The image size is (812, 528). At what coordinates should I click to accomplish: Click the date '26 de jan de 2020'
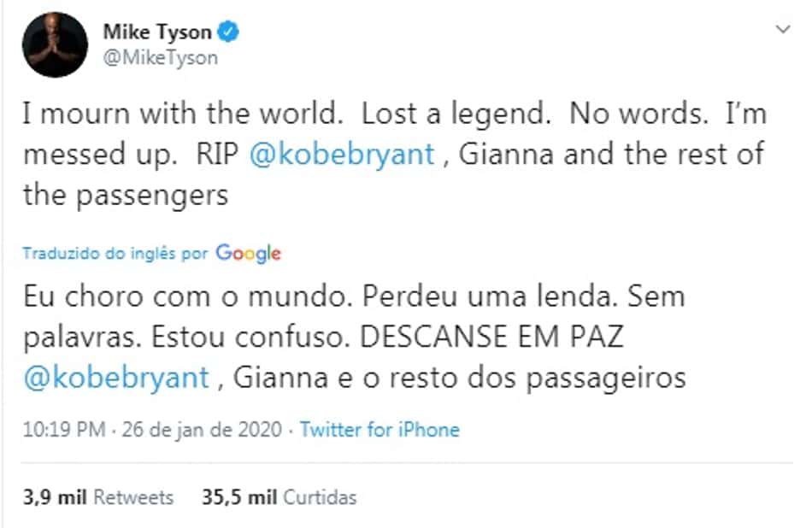202,430
